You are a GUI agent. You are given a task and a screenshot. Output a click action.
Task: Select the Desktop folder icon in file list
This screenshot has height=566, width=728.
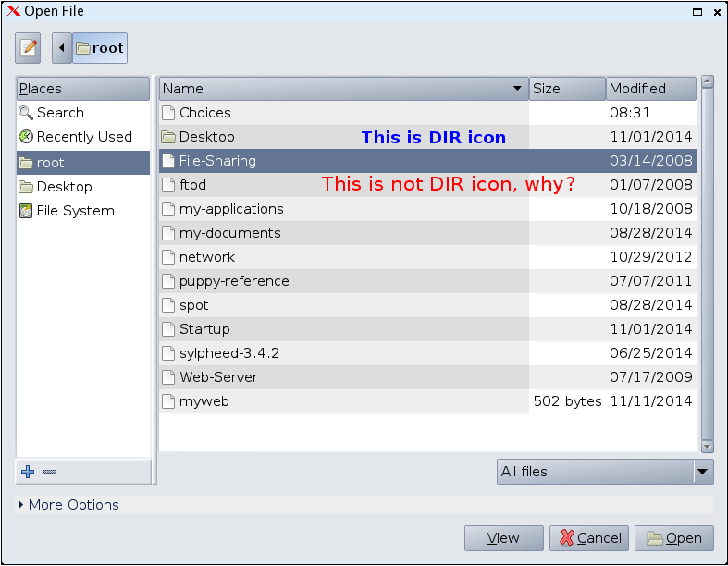click(168, 137)
